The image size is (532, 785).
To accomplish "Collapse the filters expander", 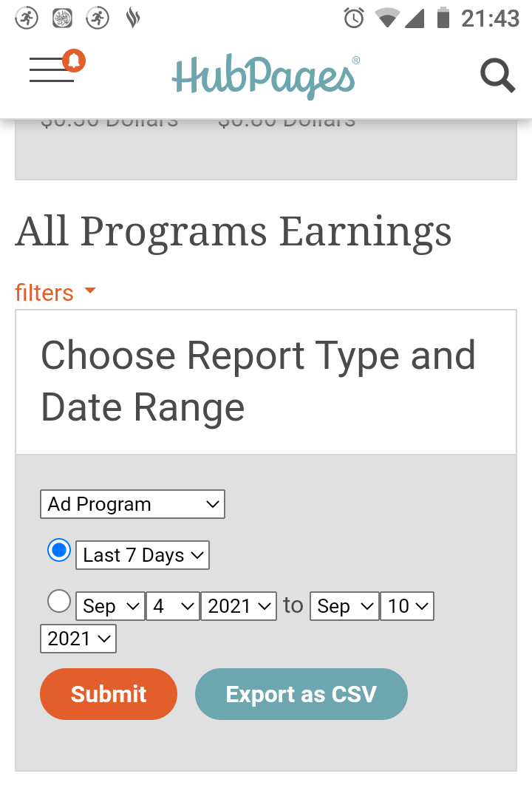I will click(x=55, y=293).
